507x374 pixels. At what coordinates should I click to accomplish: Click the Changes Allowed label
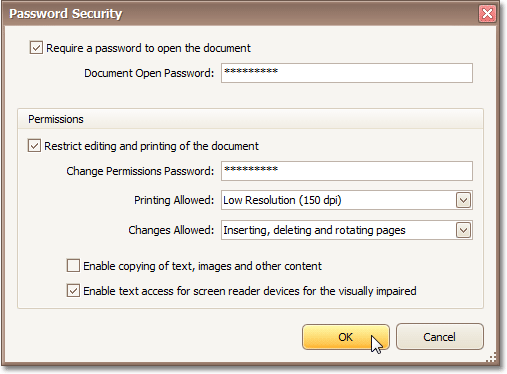point(171,230)
